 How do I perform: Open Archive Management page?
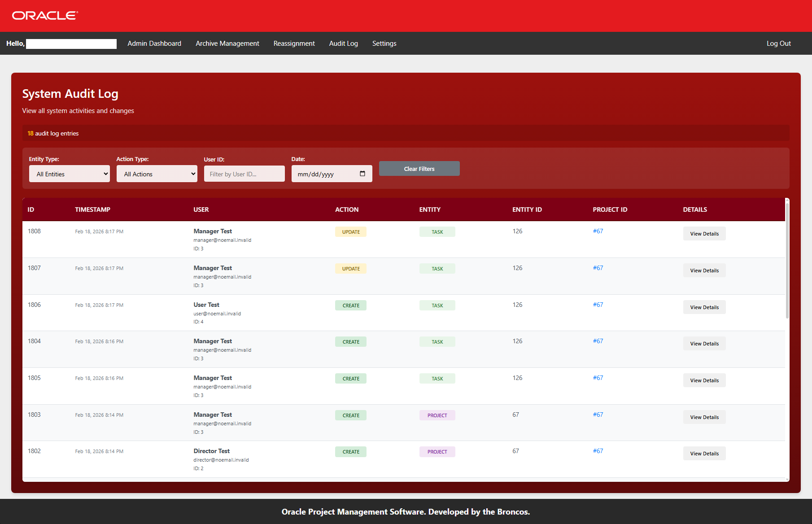[x=227, y=44]
